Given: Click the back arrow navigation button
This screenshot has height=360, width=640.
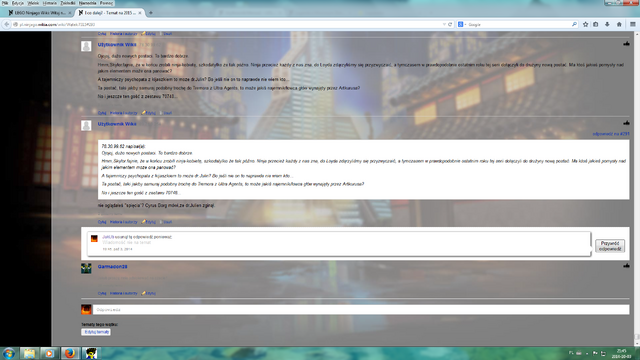Looking at the screenshot, I should pyautogui.click(x=7, y=24).
